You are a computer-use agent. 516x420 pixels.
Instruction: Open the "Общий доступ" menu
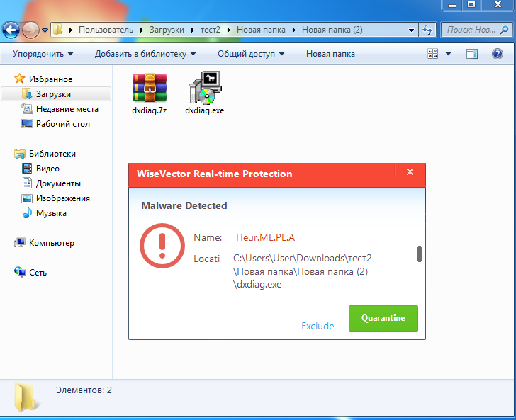(x=251, y=54)
